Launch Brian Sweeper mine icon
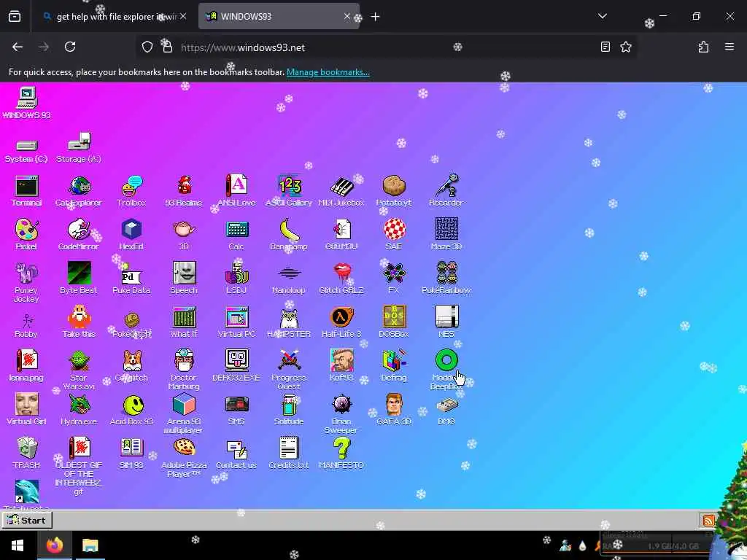The image size is (747, 560). coord(341,414)
